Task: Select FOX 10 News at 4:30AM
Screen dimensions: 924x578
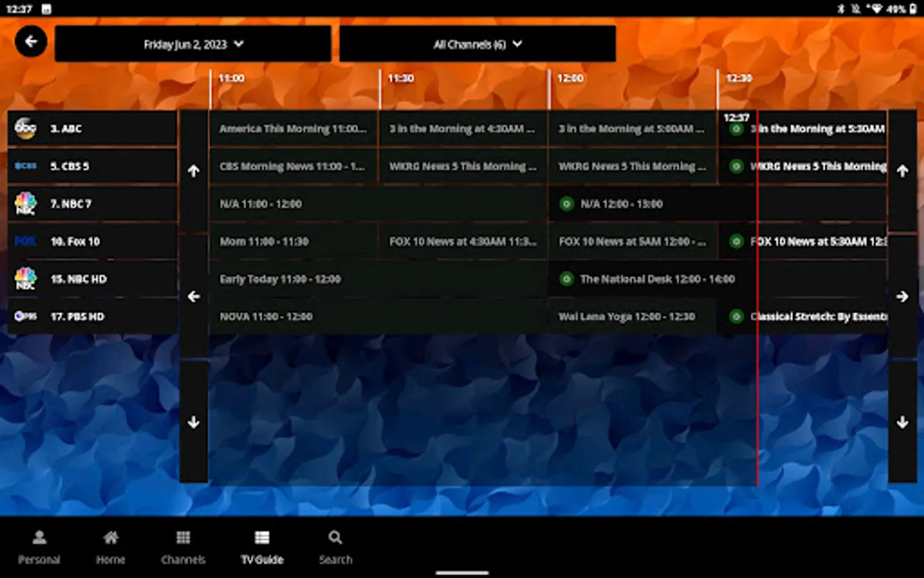Action: click(x=463, y=241)
